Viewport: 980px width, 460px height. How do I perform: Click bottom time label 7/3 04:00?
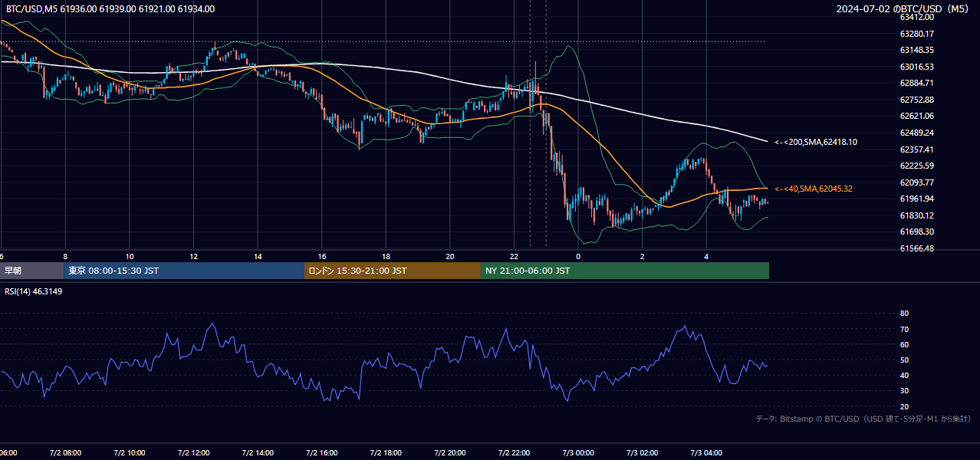click(706, 453)
